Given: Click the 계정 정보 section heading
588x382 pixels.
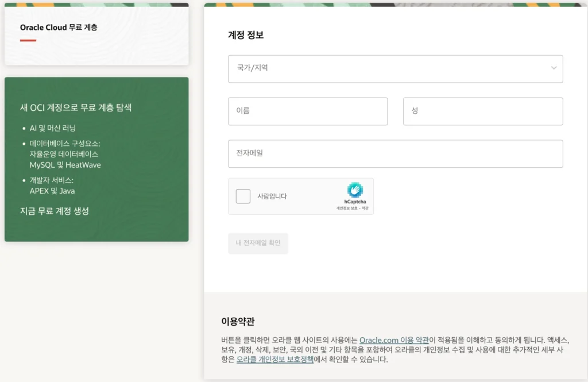Looking at the screenshot, I should click(246, 34).
